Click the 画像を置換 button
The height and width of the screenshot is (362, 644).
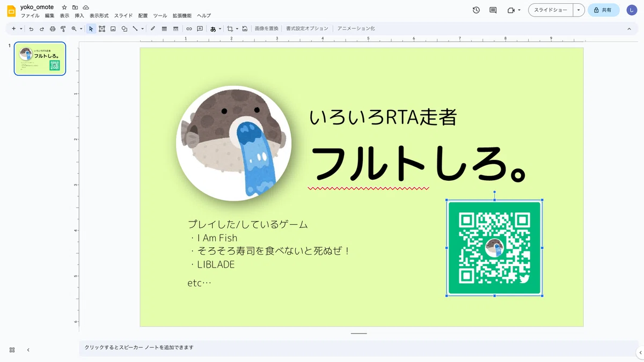point(267,28)
